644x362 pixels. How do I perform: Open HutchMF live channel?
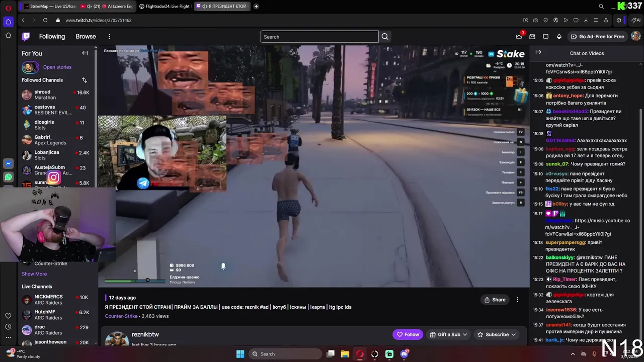(55, 315)
